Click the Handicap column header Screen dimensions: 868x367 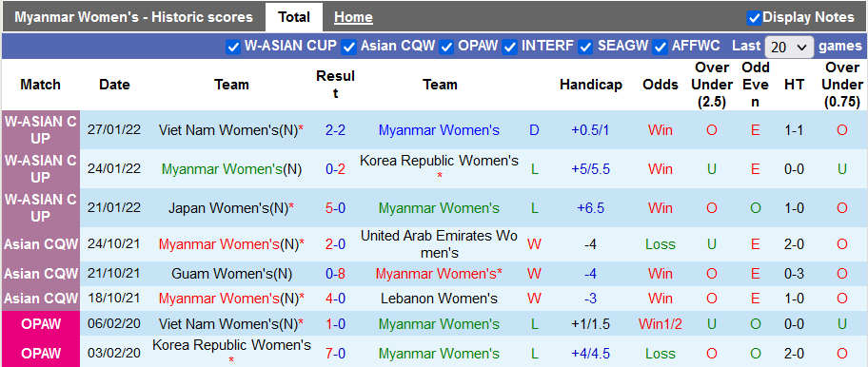[591, 85]
